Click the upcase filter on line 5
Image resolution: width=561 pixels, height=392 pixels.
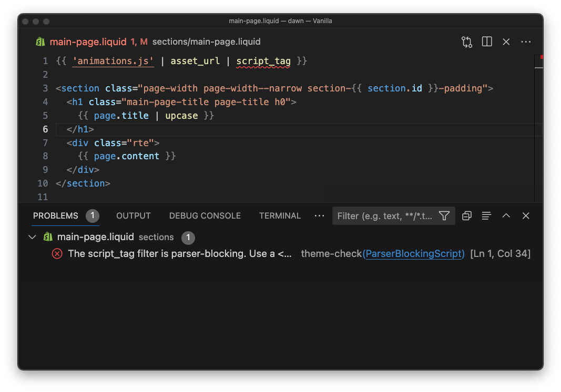tap(181, 116)
